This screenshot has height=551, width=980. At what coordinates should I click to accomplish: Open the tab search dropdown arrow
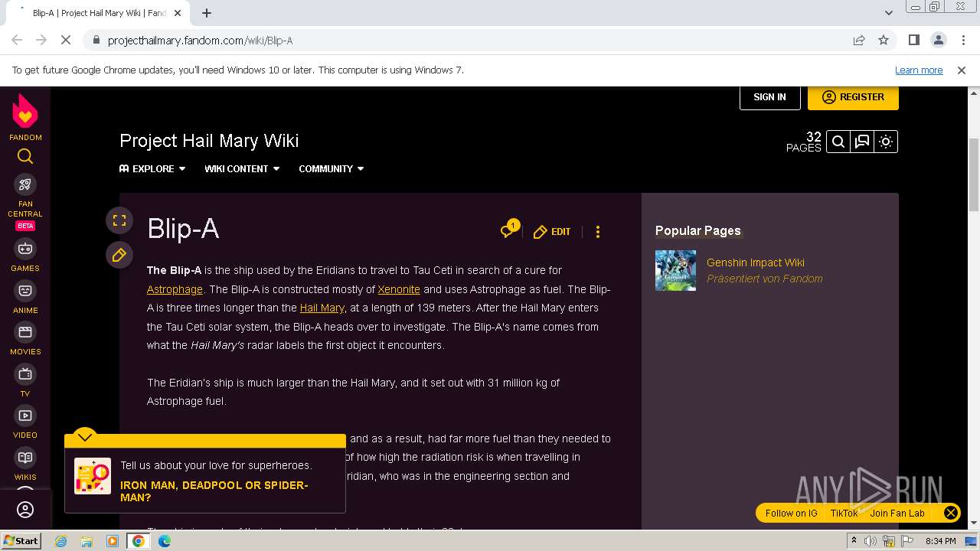pos(889,13)
